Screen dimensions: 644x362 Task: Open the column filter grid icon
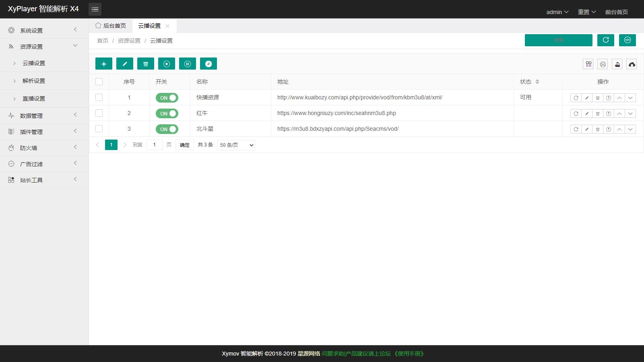588,64
